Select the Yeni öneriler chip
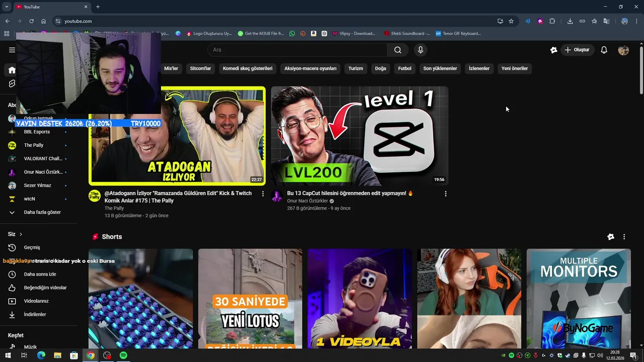Viewport: 644px width, 362px height. pos(515,68)
